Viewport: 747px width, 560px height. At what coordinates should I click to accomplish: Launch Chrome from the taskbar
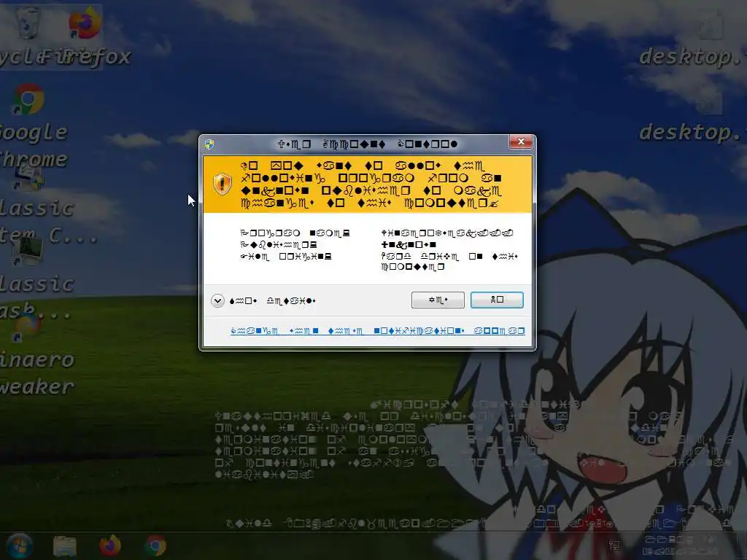coord(155,545)
